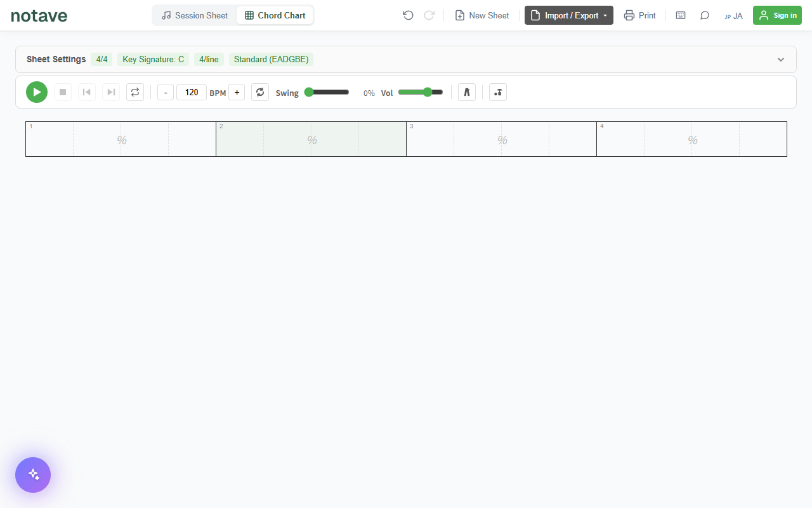Click the note icon button after the metronome
812x508 pixels.
coord(498,92)
